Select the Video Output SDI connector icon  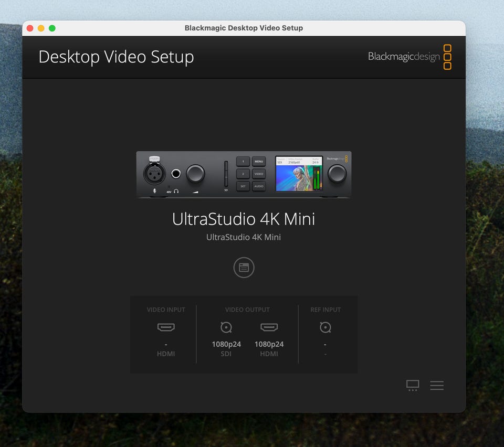pyautogui.click(x=226, y=327)
